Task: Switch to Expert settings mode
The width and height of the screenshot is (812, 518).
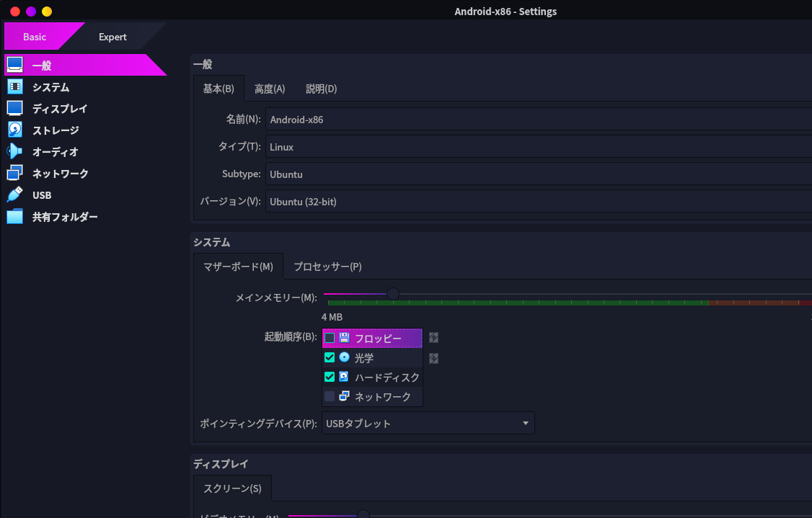Action: 112,37
